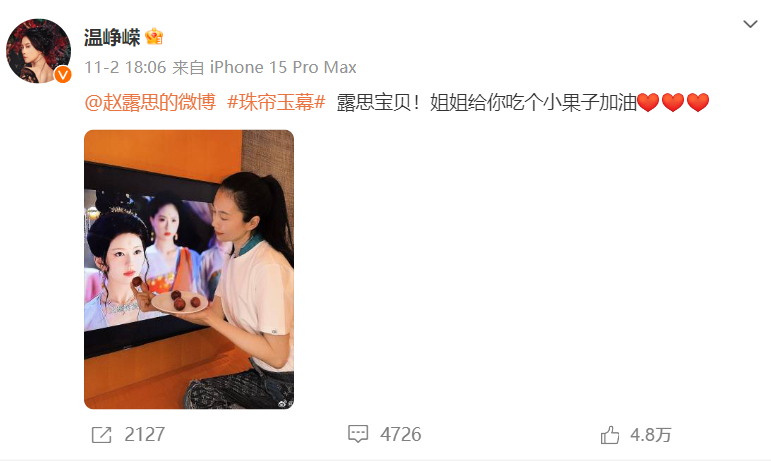Click the first red heart emoji

(648, 103)
